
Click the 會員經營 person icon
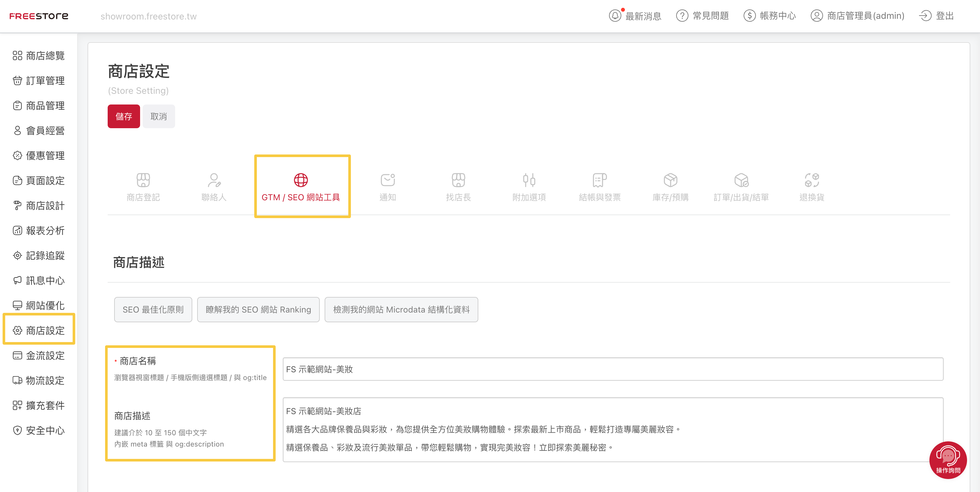point(18,130)
